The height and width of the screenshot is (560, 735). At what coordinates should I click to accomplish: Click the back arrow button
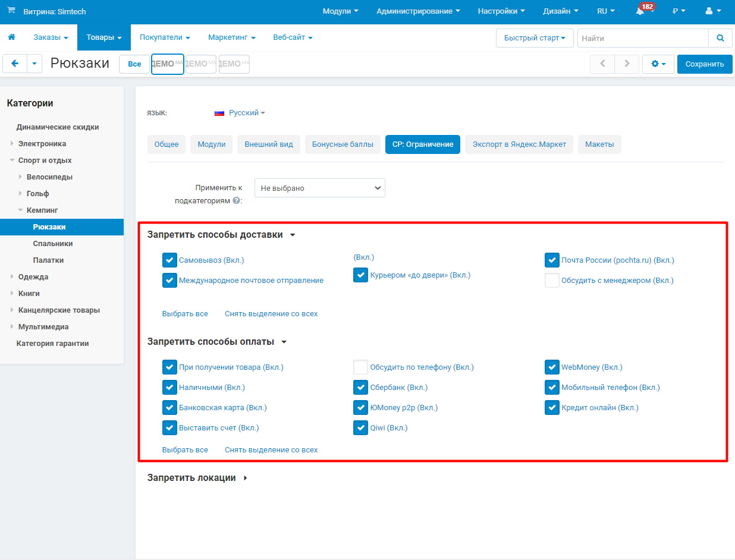(x=15, y=64)
